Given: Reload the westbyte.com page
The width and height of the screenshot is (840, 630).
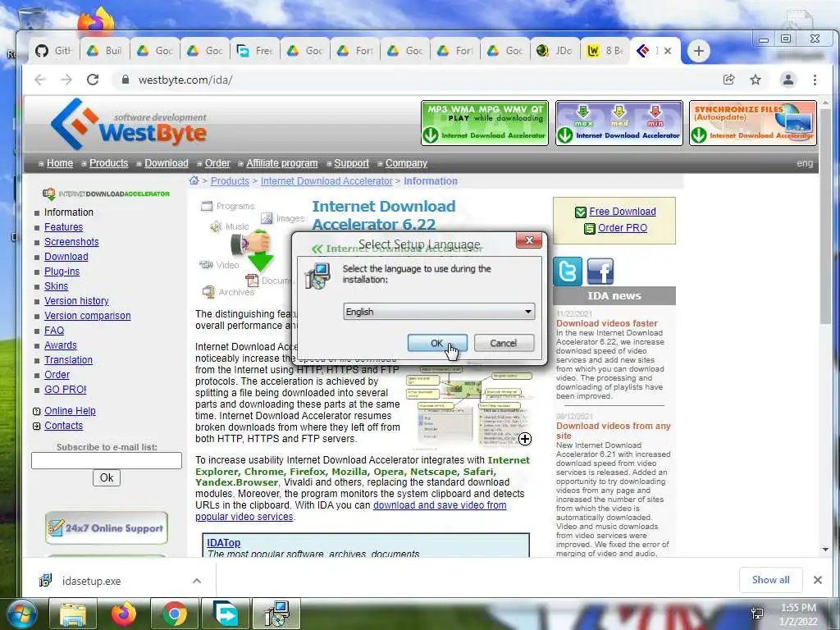Looking at the screenshot, I should click(93, 80).
